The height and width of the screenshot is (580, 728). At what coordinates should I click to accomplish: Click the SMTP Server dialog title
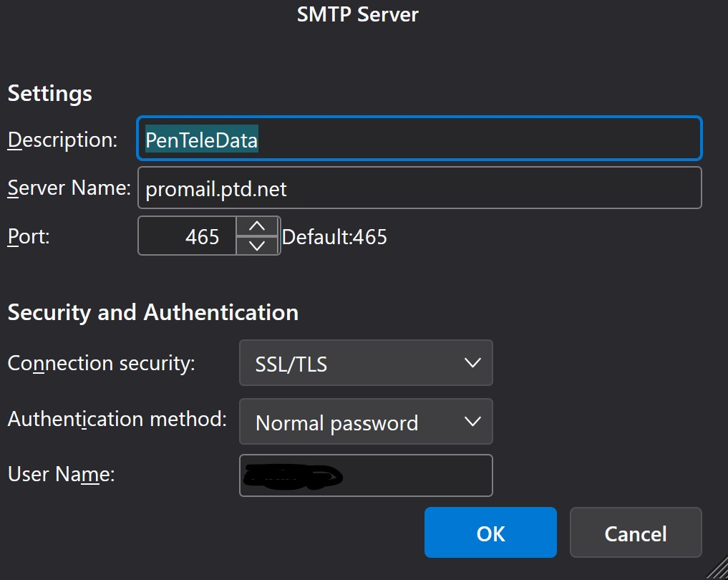(x=357, y=14)
